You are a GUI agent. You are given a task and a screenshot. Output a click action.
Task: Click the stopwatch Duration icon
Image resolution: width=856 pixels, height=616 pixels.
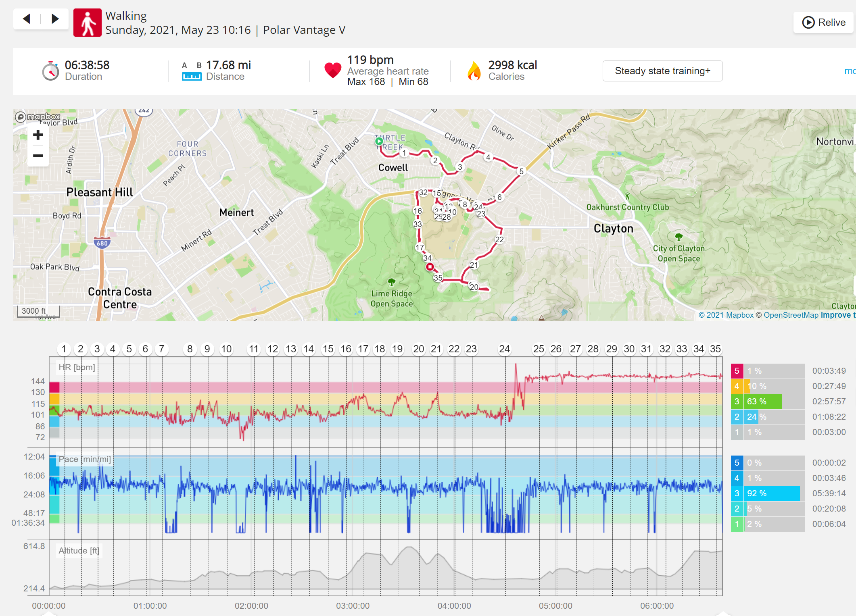click(x=50, y=71)
